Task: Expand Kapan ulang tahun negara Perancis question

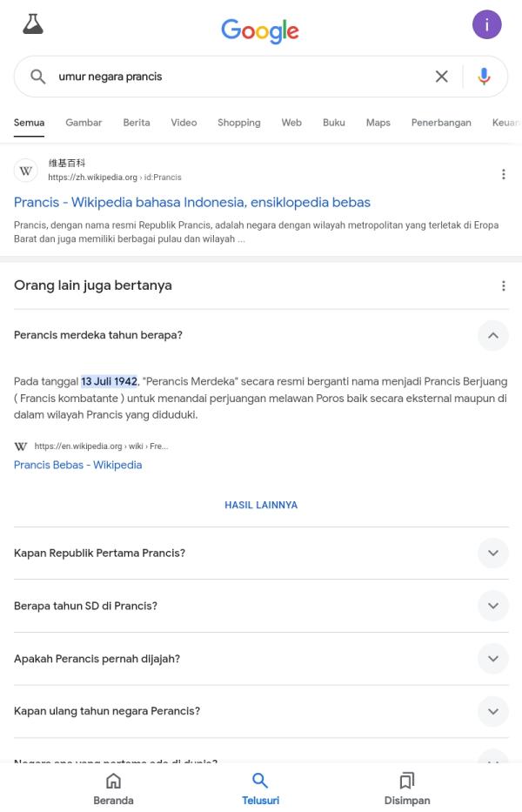Action: point(261,711)
